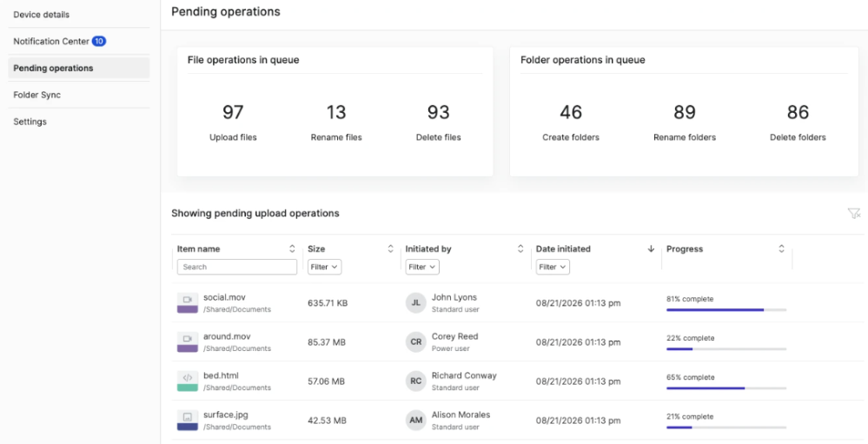
Task: Click the File operations in queue title
Action: pos(243,60)
